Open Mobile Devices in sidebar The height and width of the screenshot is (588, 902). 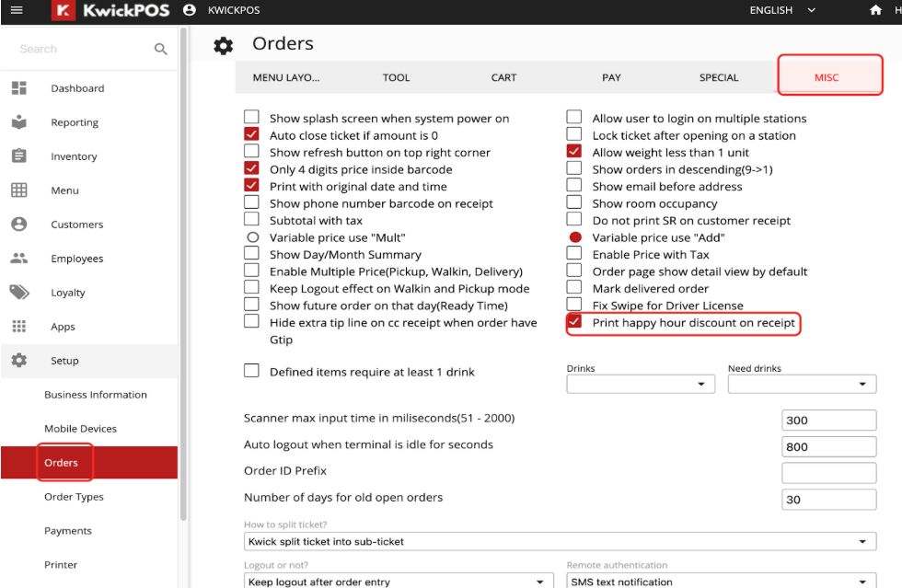click(x=81, y=429)
